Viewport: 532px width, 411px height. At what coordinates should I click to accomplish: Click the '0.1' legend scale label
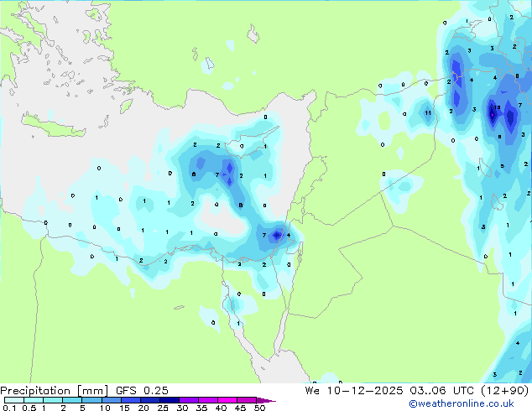tap(9, 408)
